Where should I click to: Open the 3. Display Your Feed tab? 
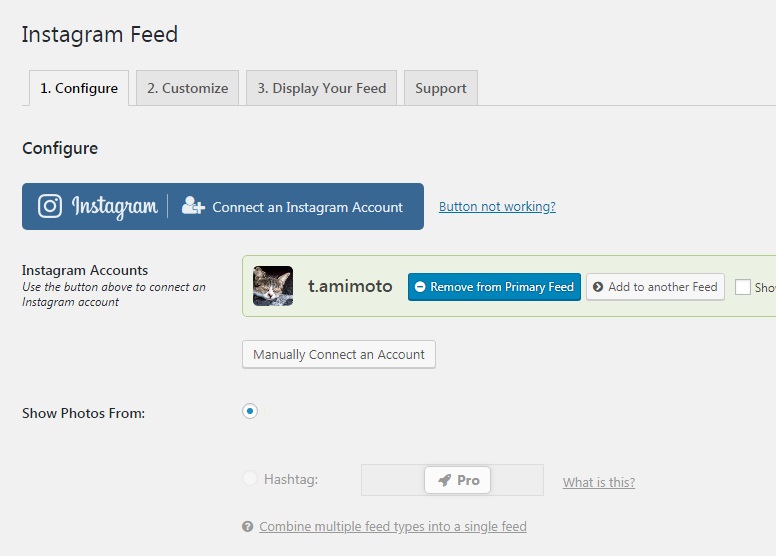321,88
